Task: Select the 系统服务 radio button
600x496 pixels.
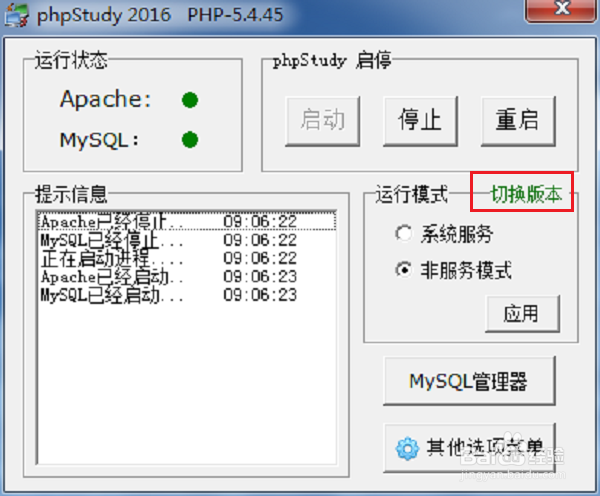Action: click(x=403, y=233)
